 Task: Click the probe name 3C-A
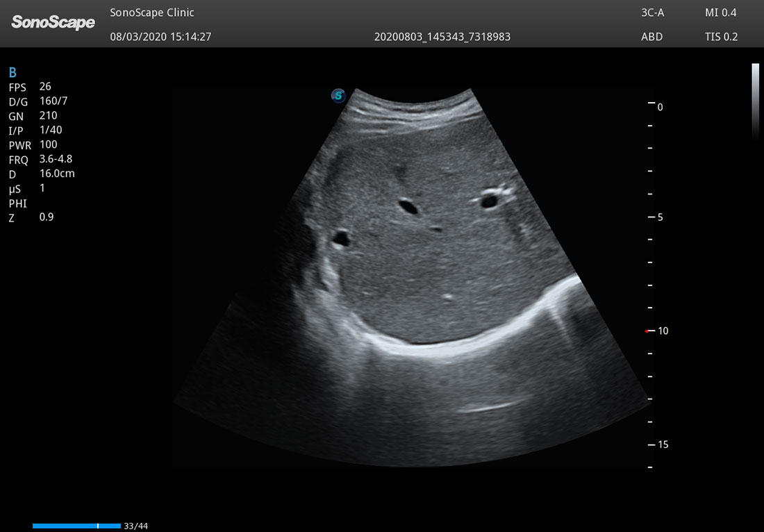[652, 13]
